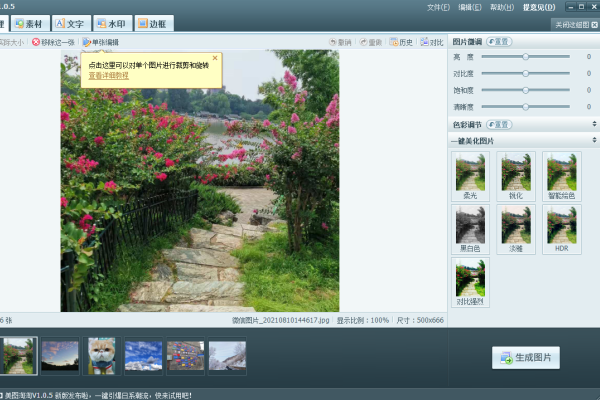Viewport: 600px width, 400px height.
Task: Open the 查看详细教程 tutorial link
Action: point(109,75)
